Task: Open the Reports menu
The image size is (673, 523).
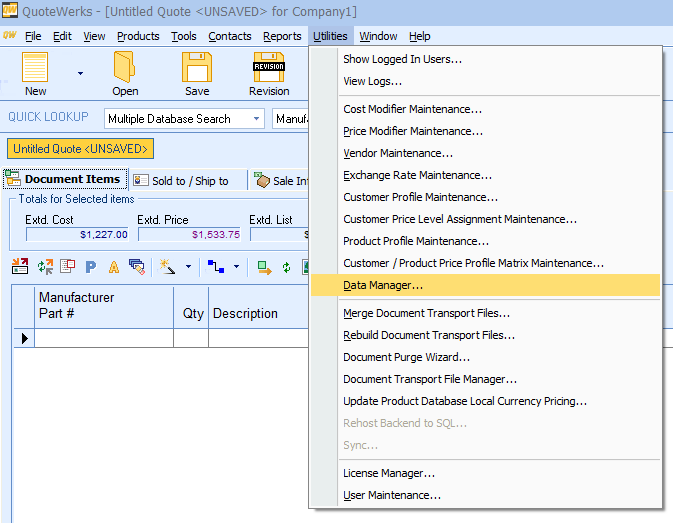Action: 282,36
